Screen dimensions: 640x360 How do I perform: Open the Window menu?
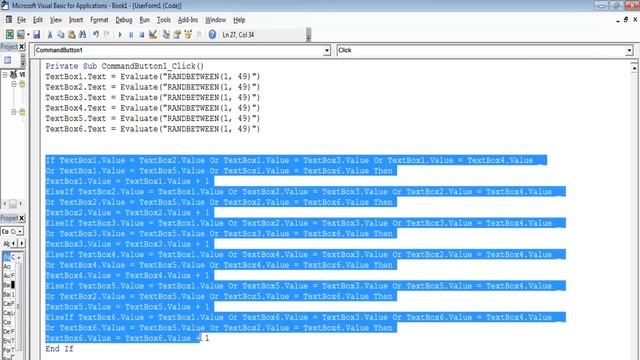pyautogui.click(x=215, y=20)
